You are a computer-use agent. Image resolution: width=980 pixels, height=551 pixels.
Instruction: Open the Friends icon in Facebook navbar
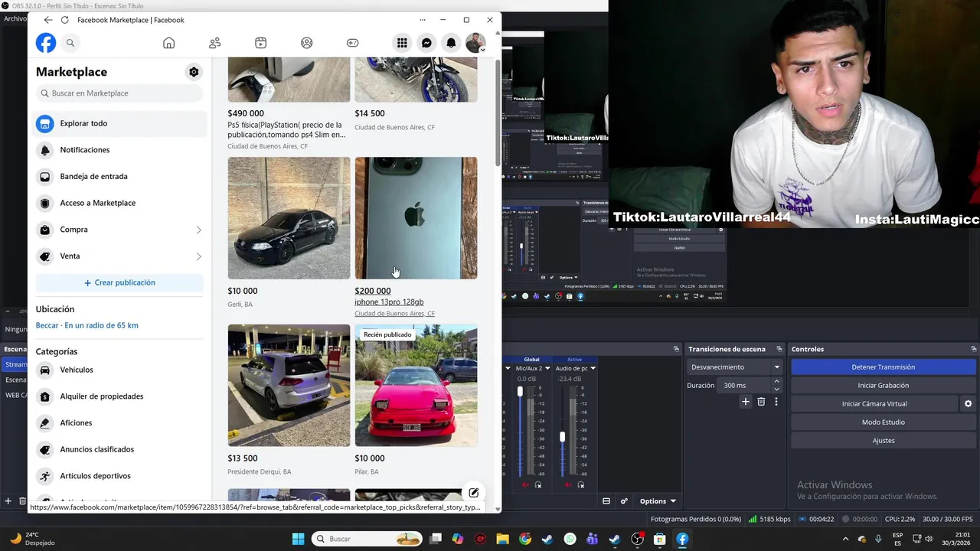215,43
